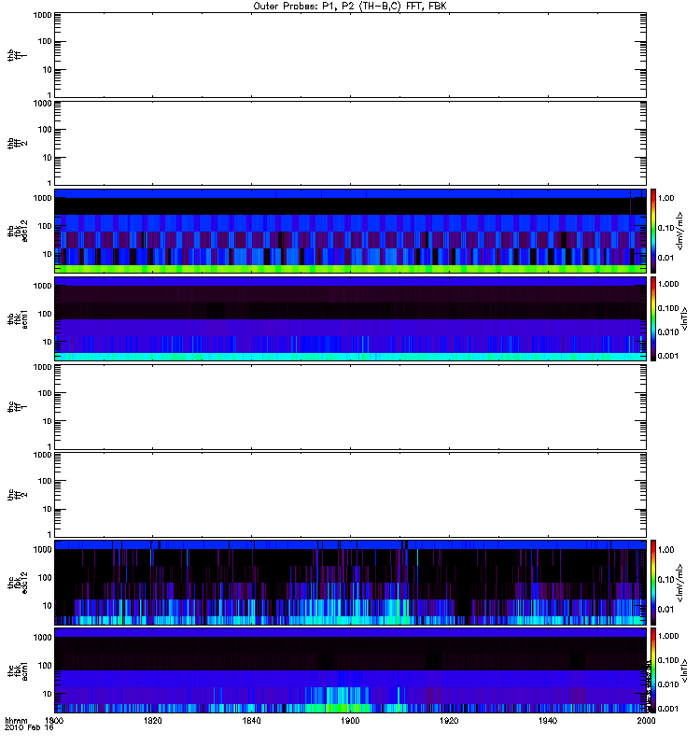Click "0.01" on the thb edc12 color scale
The width and height of the screenshot is (700, 747).
(x=665, y=259)
